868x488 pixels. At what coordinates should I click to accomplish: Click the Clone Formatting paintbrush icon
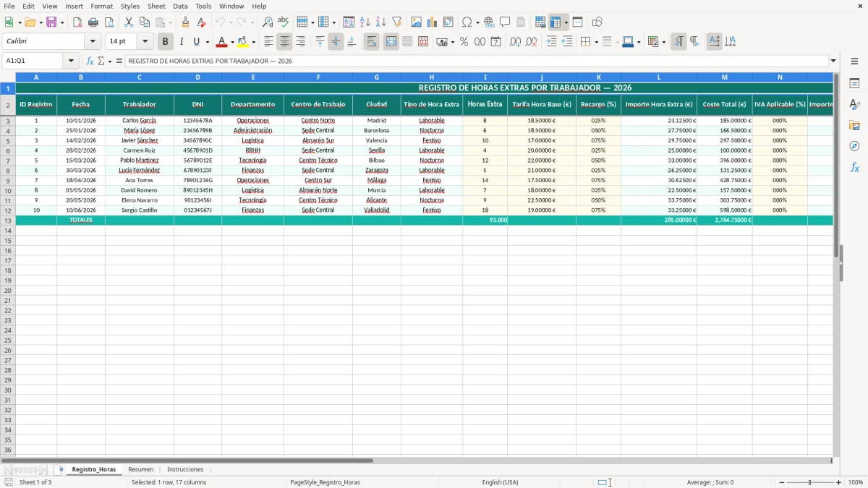185,22
